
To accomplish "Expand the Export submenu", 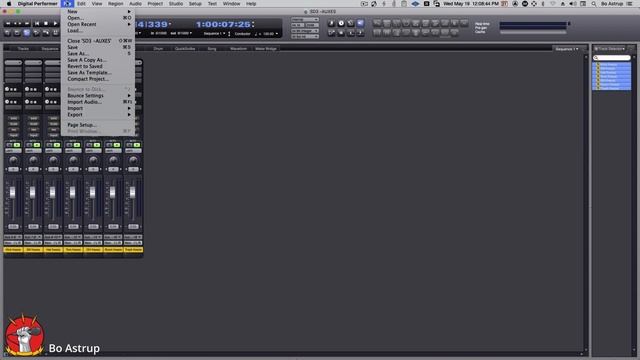I will pos(98,115).
